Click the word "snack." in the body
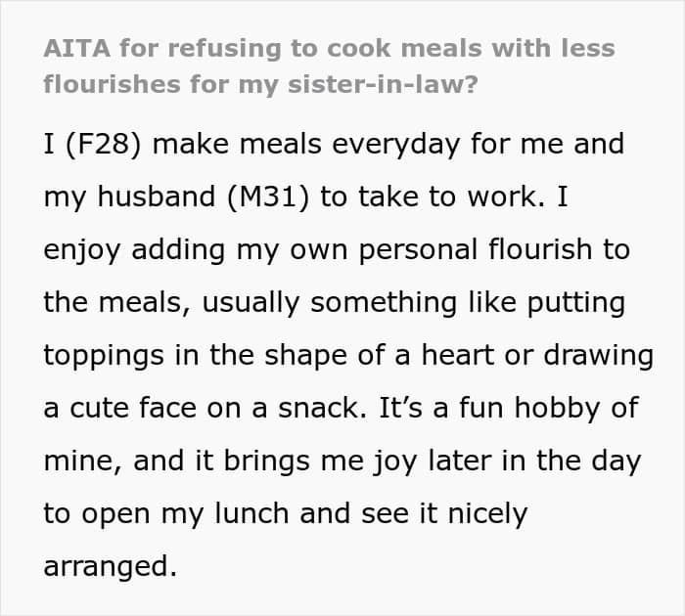The width and height of the screenshot is (685, 616). (322, 408)
